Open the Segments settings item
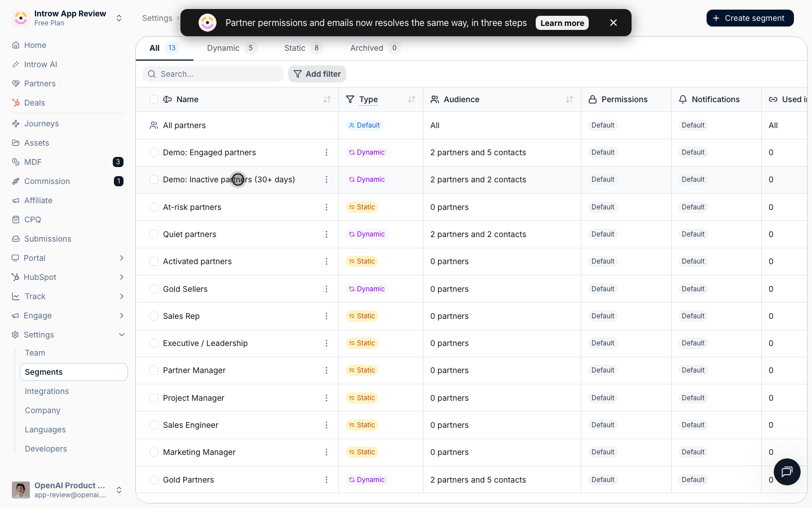This screenshot has height=508, width=812. [74, 372]
